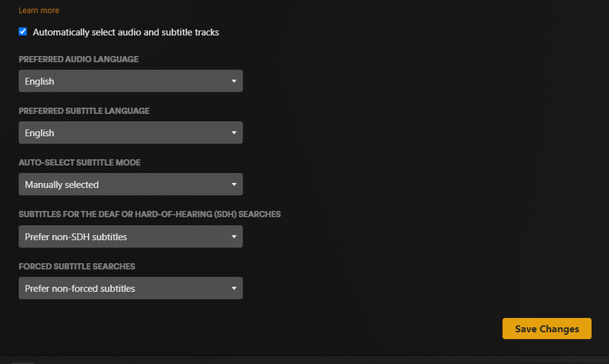Save the settings with Save Changes
Screen dimensions: 609x364
[547, 329]
